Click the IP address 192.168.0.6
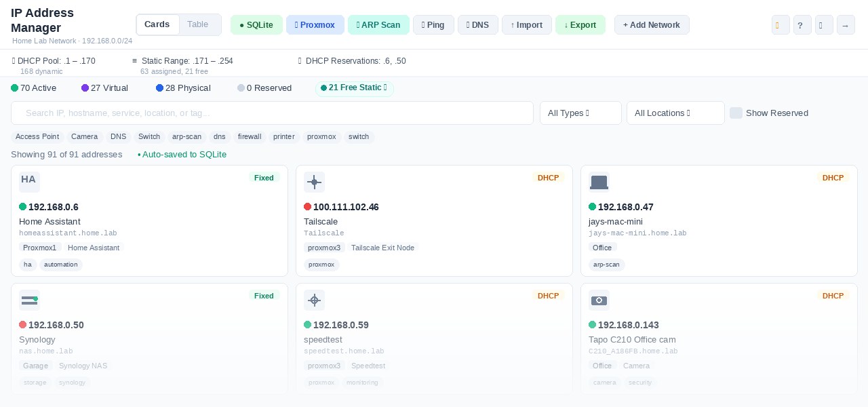This screenshot has height=407, width=868. (54, 207)
